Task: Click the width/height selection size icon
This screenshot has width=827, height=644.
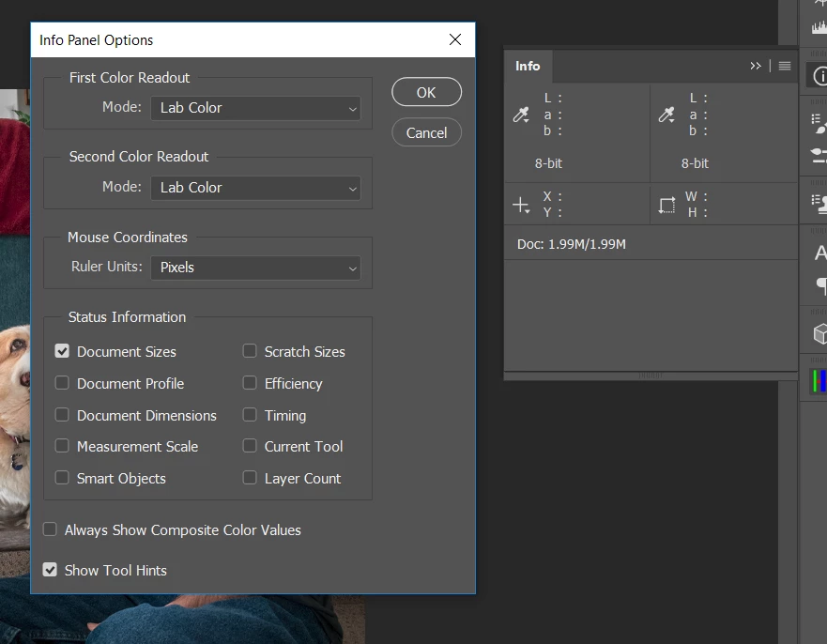Action: coord(666,205)
